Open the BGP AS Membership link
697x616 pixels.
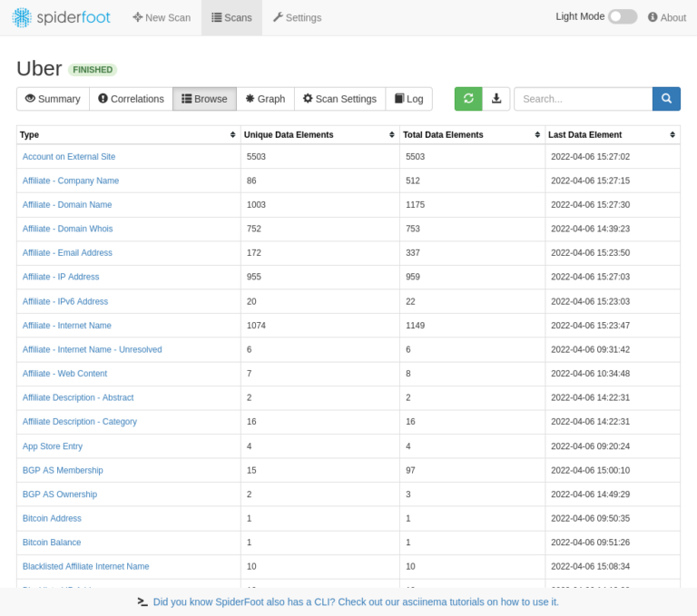tap(63, 470)
